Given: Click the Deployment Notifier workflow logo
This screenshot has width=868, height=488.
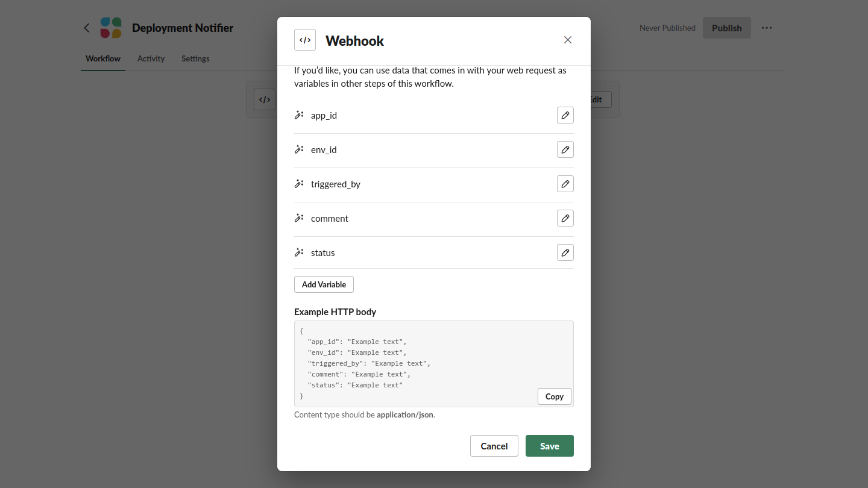Looking at the screenshot, I should tap(111, 28).
